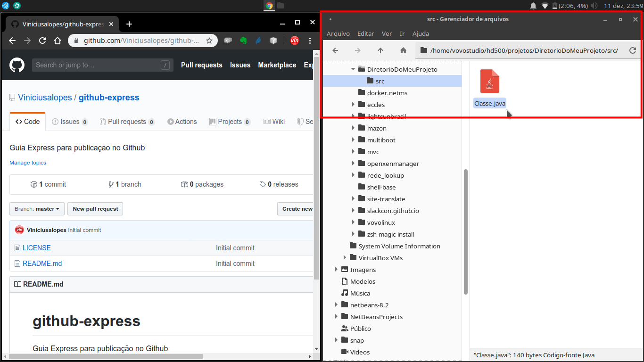
Task: Switch to the Pull requests repository tab
Action: pos(127,122)
